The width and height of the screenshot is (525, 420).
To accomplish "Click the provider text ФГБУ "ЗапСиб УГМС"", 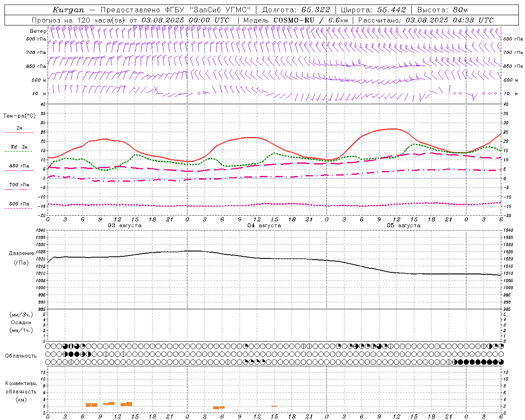I will click(208, 10).
